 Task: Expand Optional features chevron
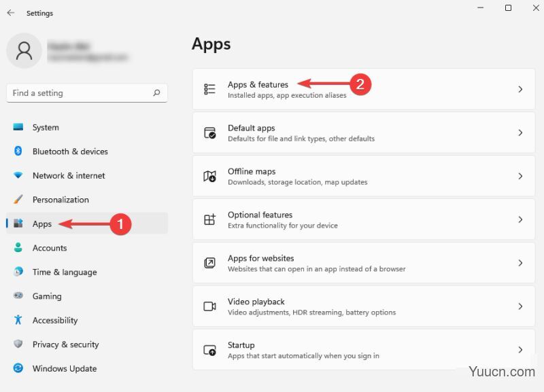520,219
